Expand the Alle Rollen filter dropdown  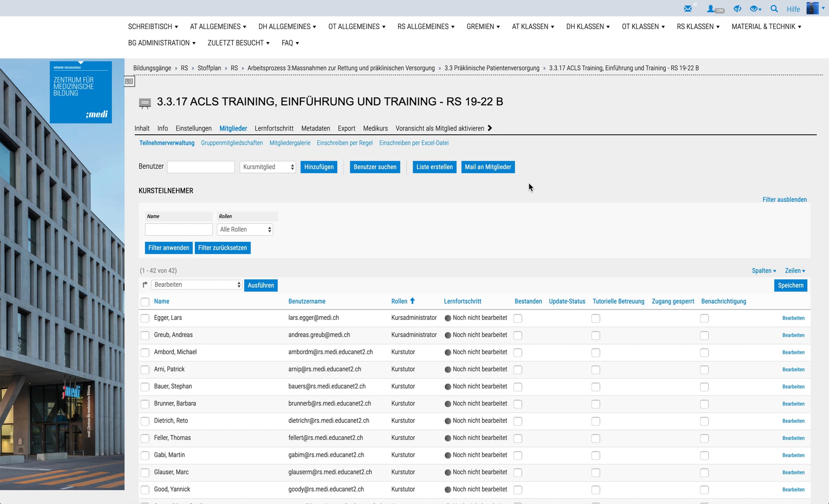245,229
